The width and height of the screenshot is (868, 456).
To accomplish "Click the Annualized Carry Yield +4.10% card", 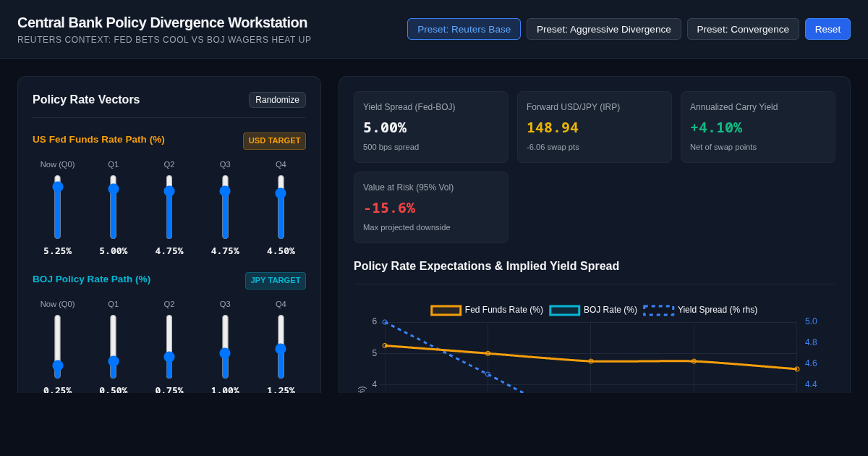I will [758, 127].
